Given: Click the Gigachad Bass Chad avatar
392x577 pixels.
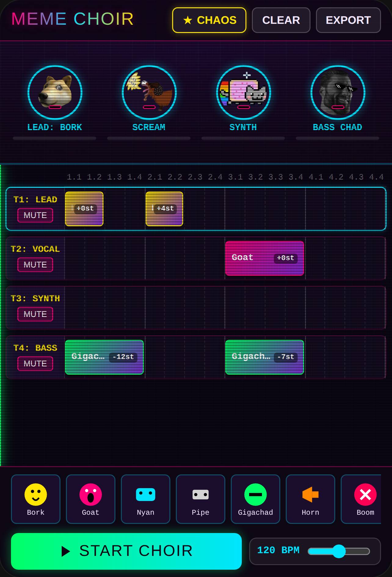Looking at the screenshot, I should [x=338, y=93].
